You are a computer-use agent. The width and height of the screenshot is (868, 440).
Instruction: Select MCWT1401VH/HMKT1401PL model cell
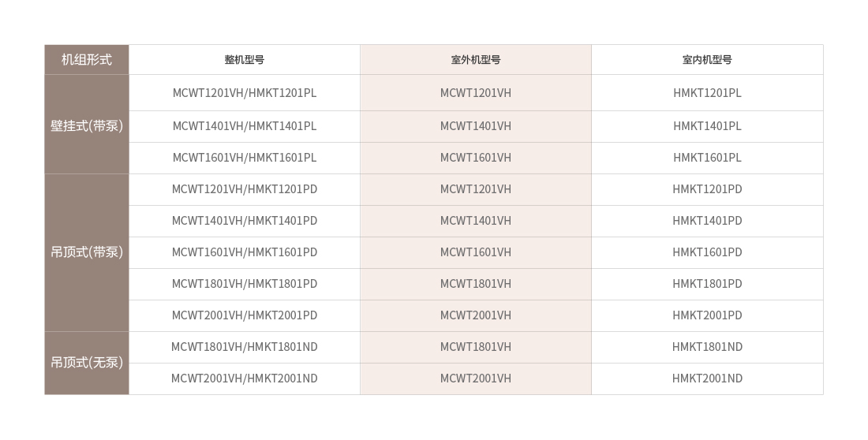pos(244,127)
